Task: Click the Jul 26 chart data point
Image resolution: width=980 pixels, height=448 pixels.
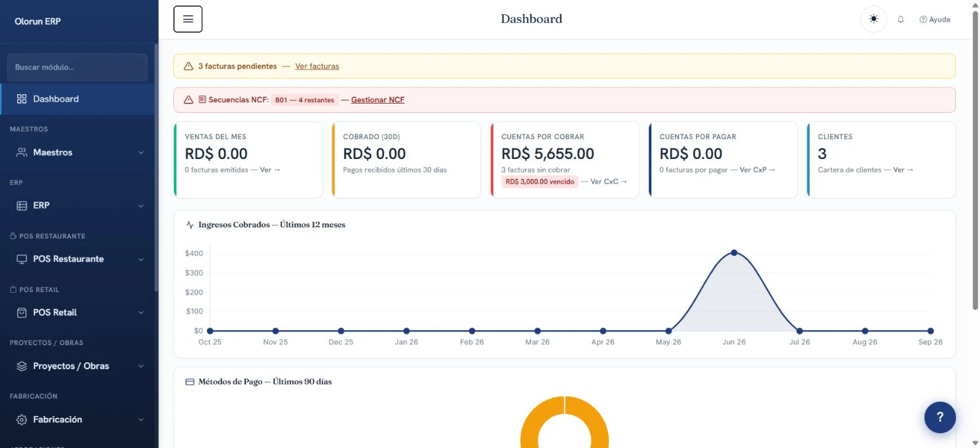Action: [799, 331]
